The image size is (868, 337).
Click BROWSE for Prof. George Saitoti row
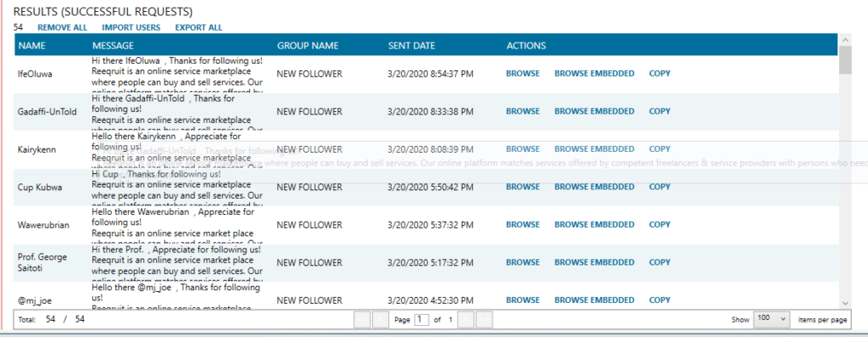522,262
